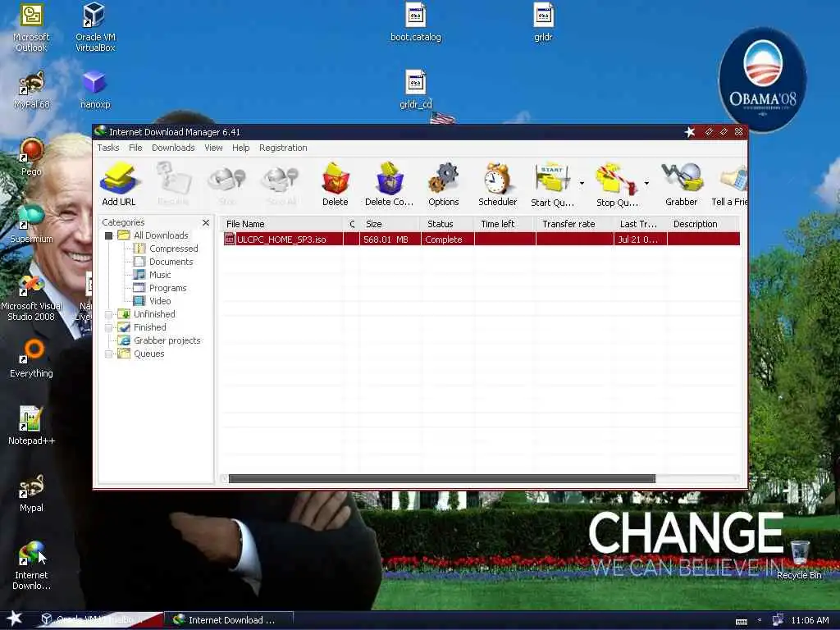This screenshot has height=630, width=840.
Task: Click the Add URL toolbar icon
Action: [118, 184]
